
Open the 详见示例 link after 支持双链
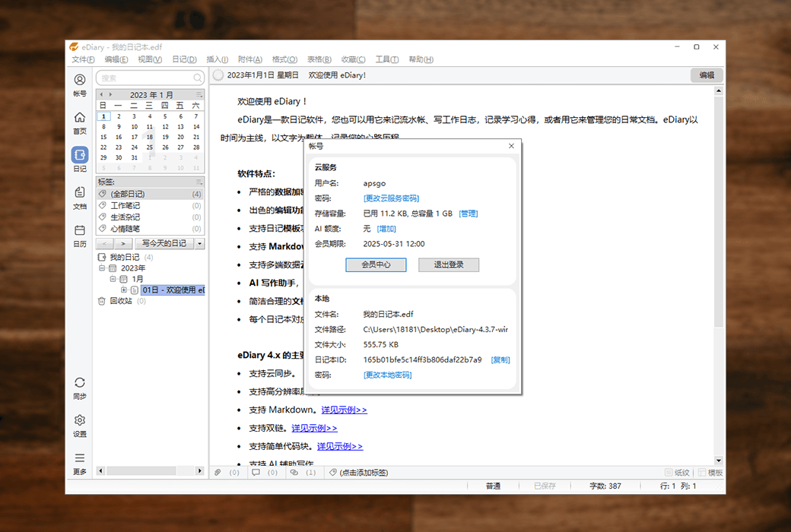click(314, 428)
